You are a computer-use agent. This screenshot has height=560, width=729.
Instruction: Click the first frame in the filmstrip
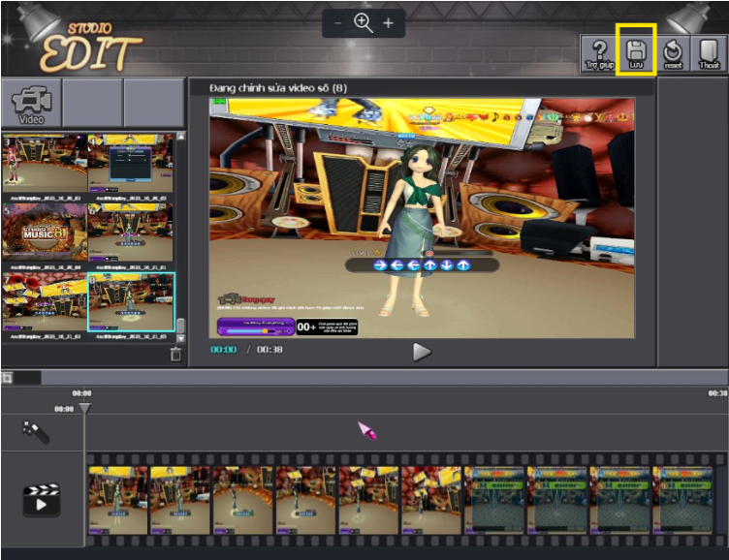click(x=118, y=500)
